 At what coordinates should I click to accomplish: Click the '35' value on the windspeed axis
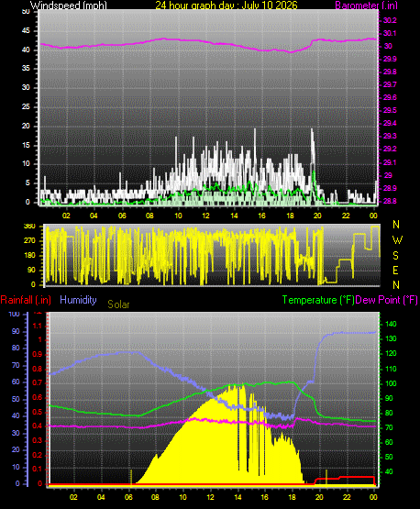click(26, 69)
